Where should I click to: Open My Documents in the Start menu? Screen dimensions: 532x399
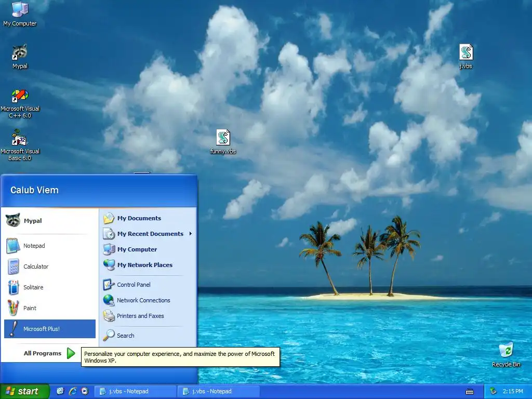click(148, 218)
